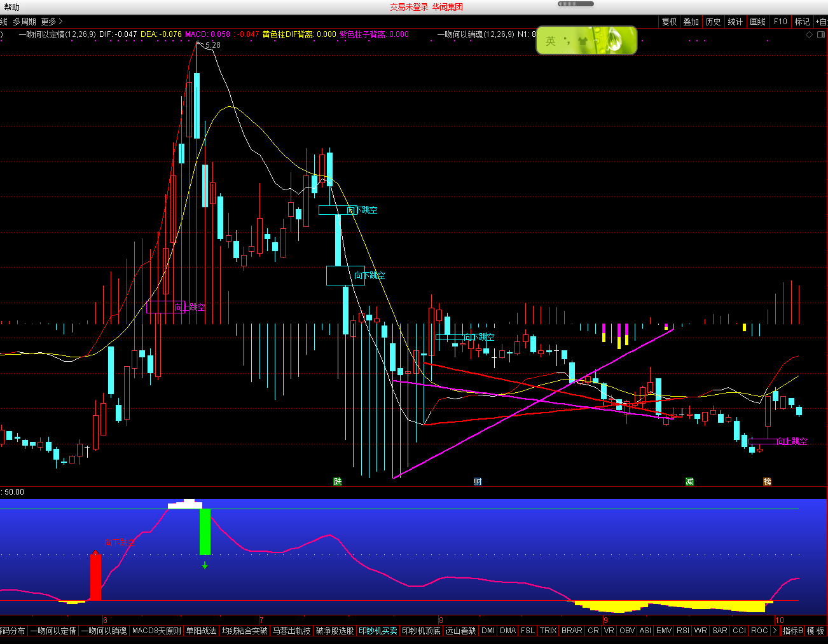The width and height of the screenshot is (828, 644).
Task: Select the 一吻何以定情 indicator tab
Action: click(53, 631)
